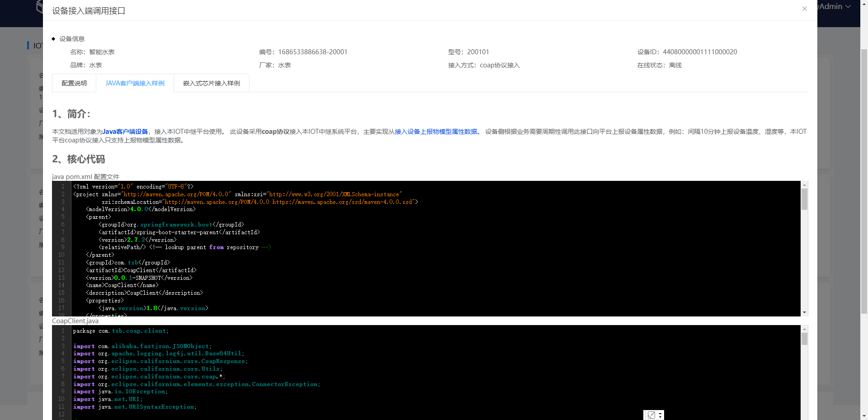
Task: Select the JAVA客户端接入样例 tab
Action: click(135, 83)
